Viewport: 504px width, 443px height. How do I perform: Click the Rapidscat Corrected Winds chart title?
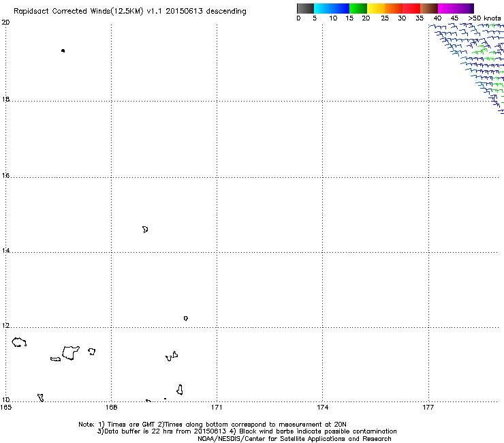tap(130, 11)
